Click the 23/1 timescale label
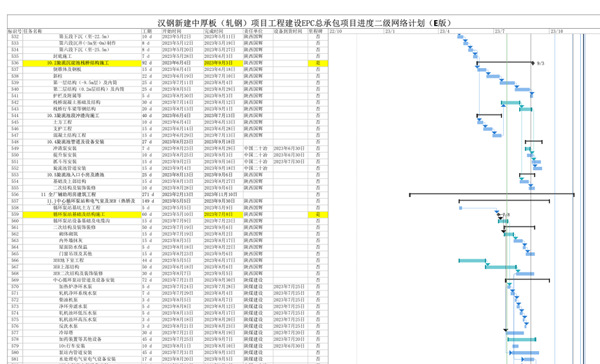The width and height of the screenshot is (600, 364). (390, 31)
